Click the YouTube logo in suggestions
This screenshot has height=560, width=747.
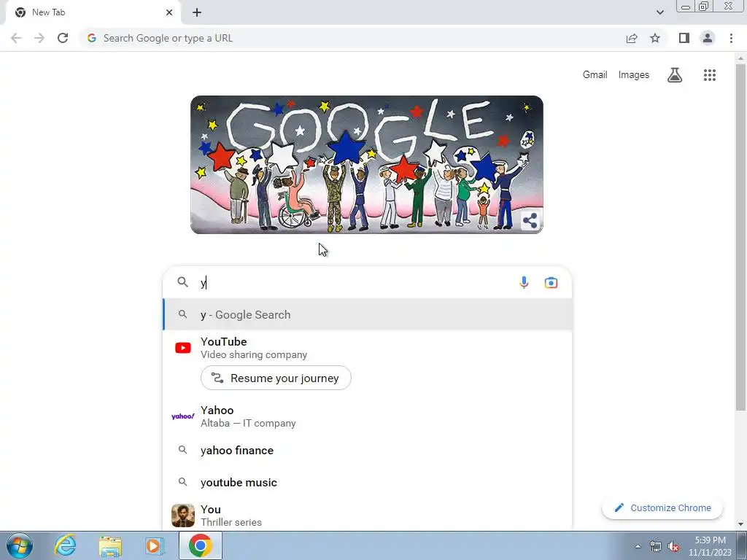pos(183,348)
